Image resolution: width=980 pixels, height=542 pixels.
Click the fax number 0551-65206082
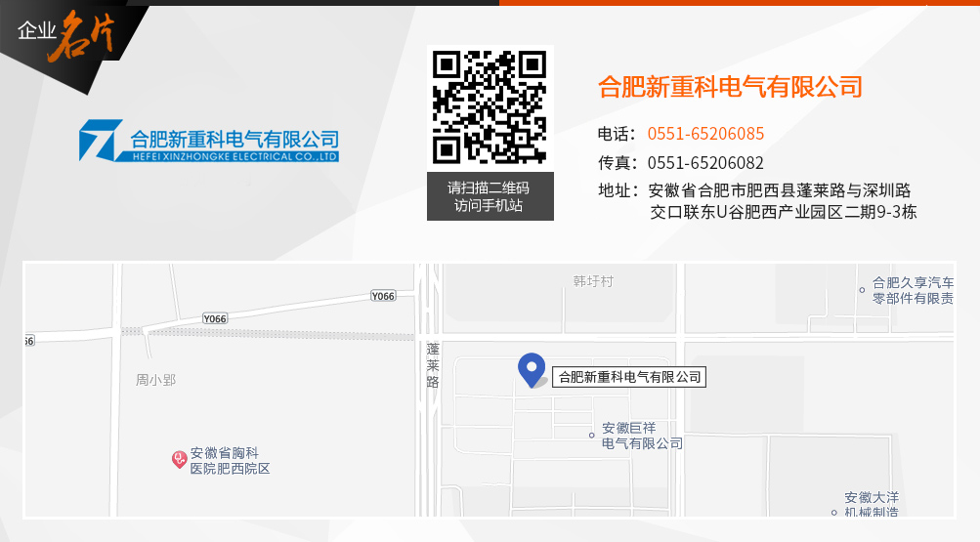(705, 163)
